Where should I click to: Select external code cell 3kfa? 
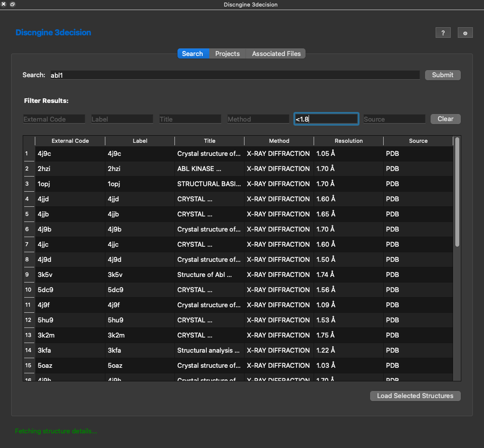coord(70,350)
